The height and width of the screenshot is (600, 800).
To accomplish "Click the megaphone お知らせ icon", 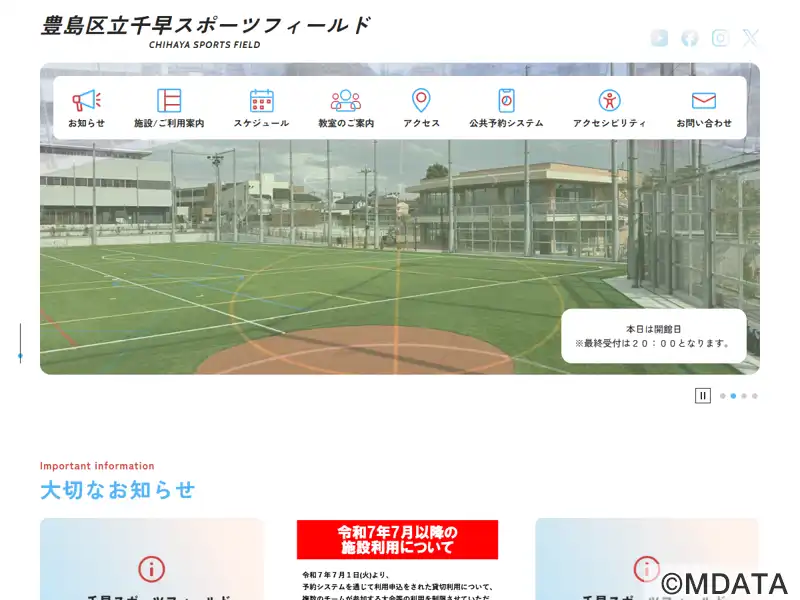I will click(86, 101).
